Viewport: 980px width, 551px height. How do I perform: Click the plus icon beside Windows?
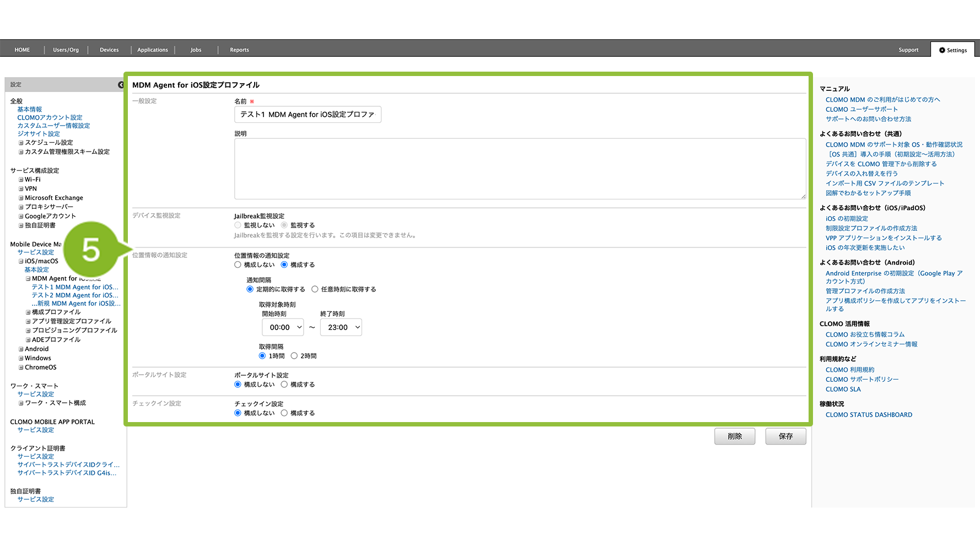point(21,359)
